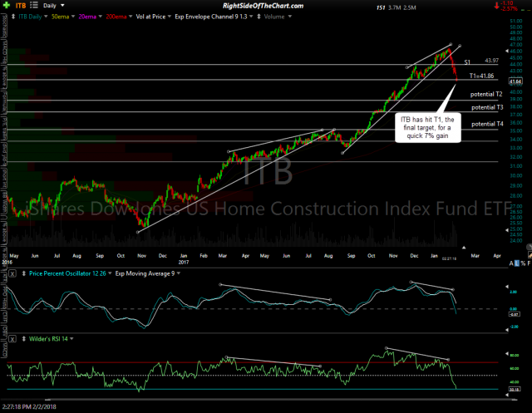Click the Nov 2017 label on time axis

393,256
